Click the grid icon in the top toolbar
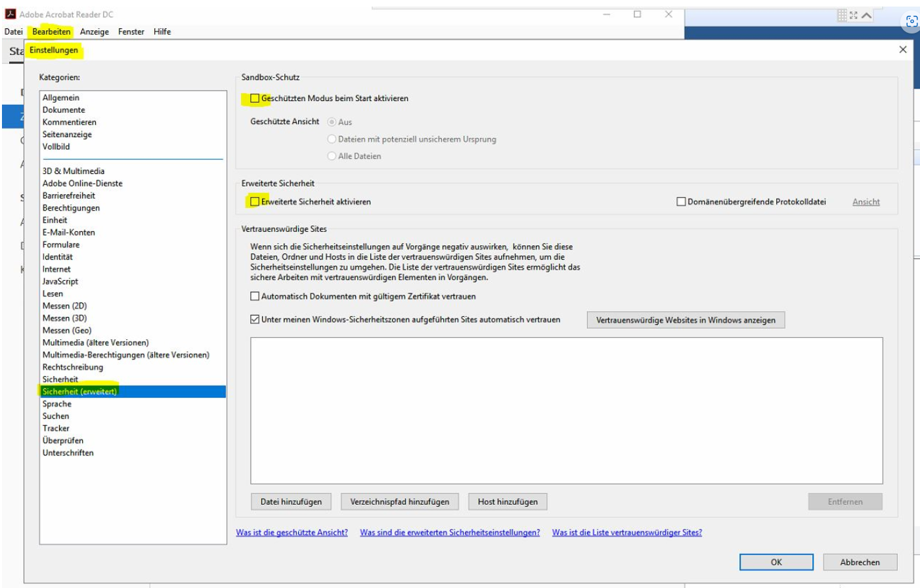The height and width of the screenshot is (588, 920). pyautogui.click(x=842, y=15)
